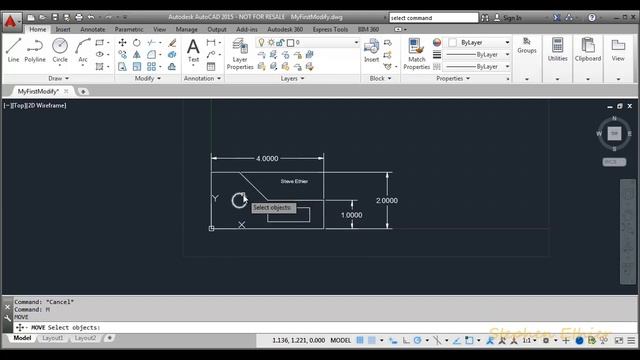Click the Offset tool icon
Screen dimensions: 640x360
172,67
